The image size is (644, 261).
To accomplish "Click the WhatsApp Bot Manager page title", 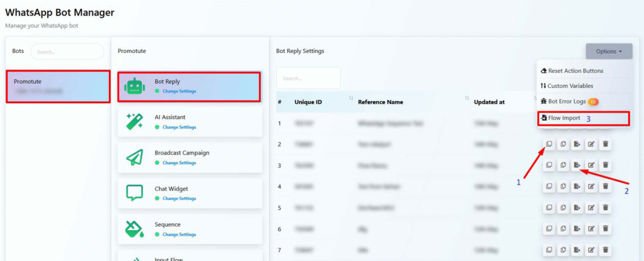I will 60,13.
